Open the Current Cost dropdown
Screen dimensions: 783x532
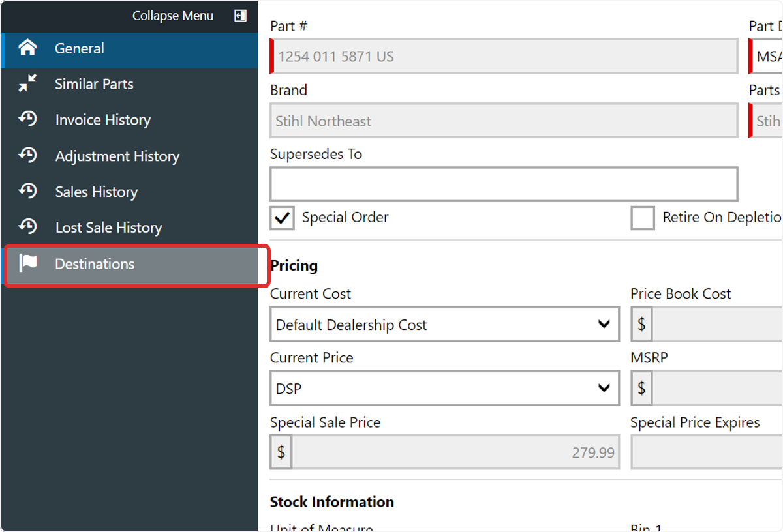pos(444,325)
